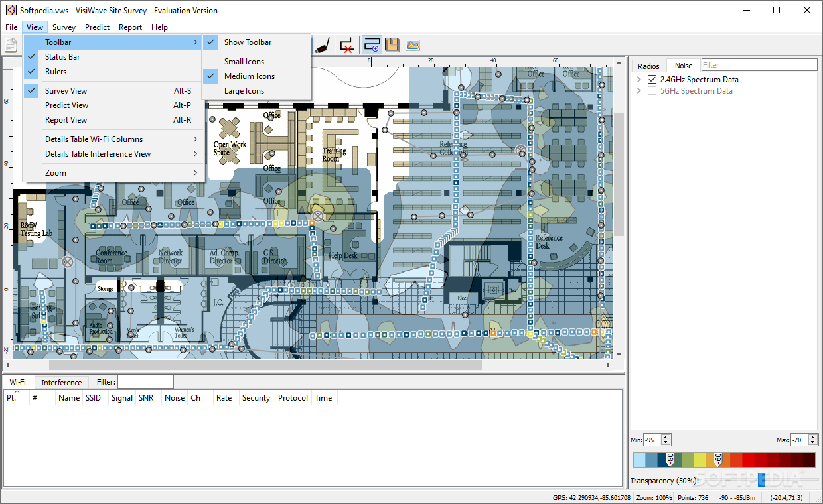
Task: Click the Transparency slider handle
Action: (x=761, y=479)
